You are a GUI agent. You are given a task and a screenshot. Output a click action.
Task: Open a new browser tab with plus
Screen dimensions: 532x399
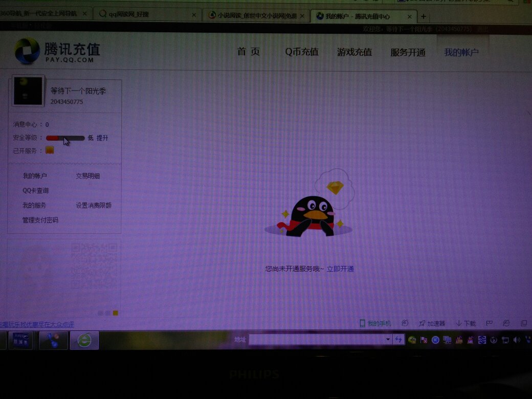click(x=424, y=16)
